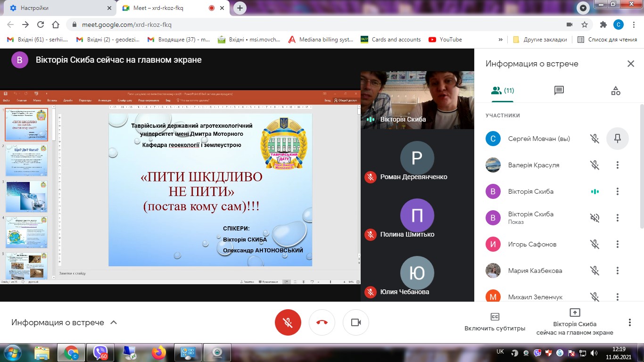Pin Сергей Мовчан using the pin icon
The height and width of the screenshot is (362, 644).
(617, 139)
